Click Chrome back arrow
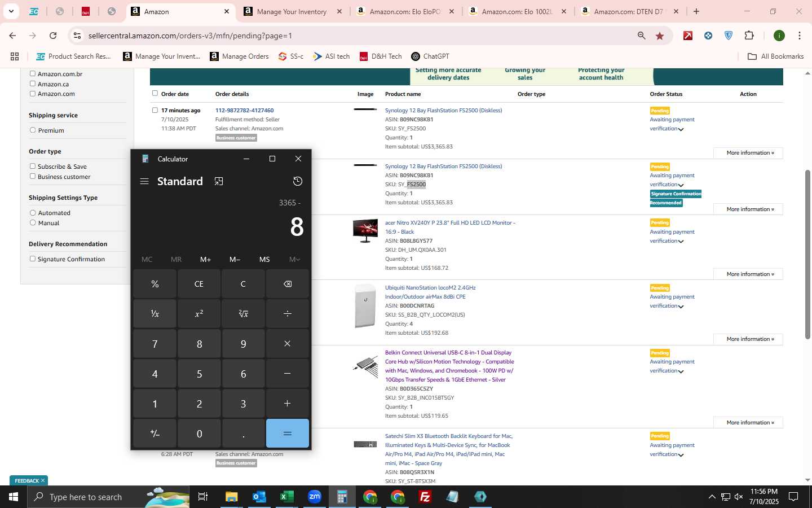Image resolution: width=812 pixels, height=508 pixels. pos(12,36)
